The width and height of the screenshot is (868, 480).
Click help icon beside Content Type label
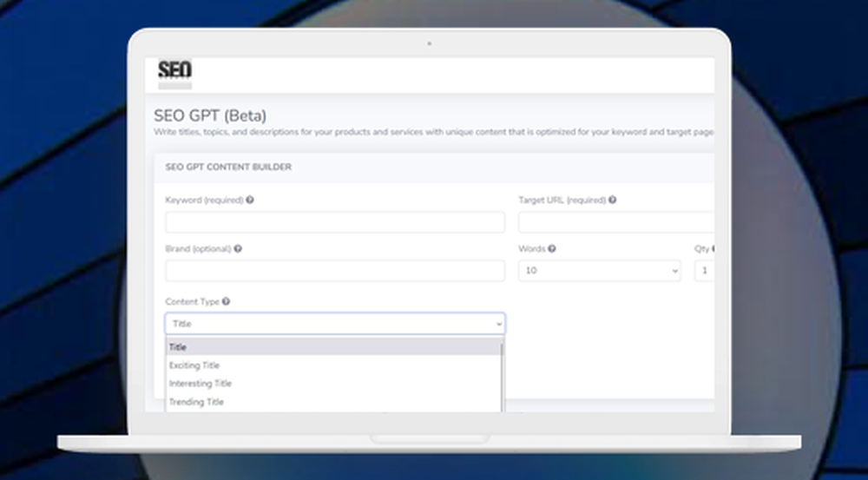point(226,302)
